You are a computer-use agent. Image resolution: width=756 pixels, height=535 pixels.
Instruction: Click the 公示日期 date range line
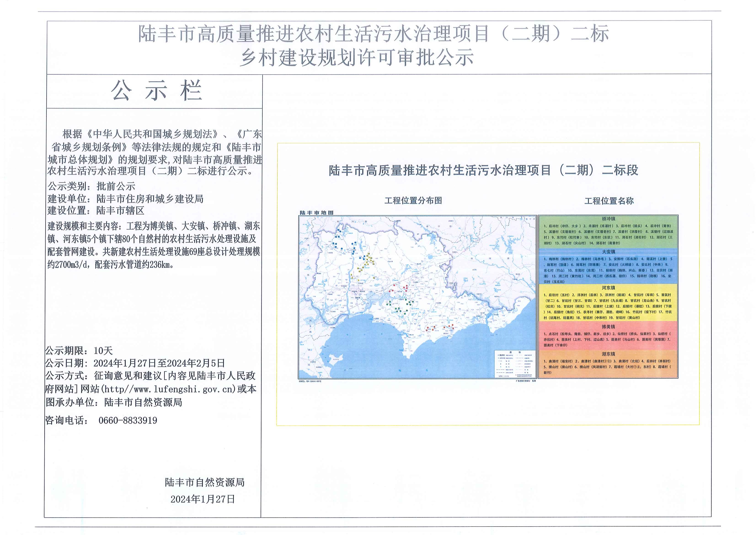[x=135, y=363]
